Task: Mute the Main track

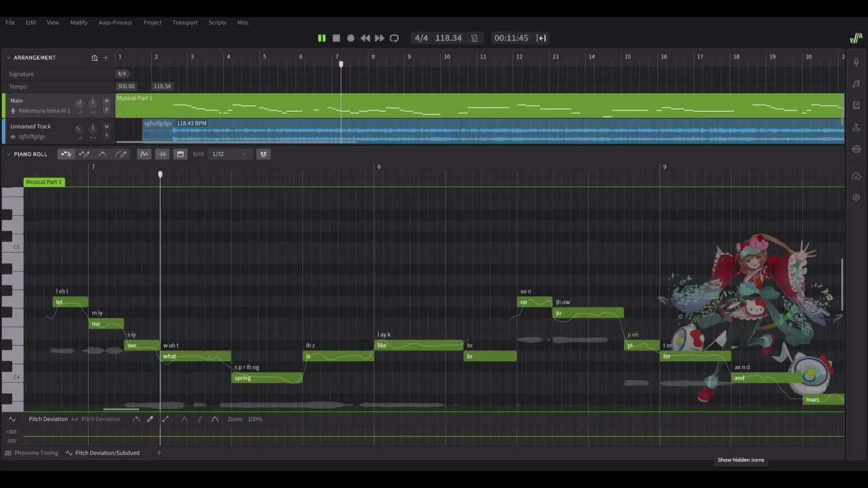Action: [106, 100]
